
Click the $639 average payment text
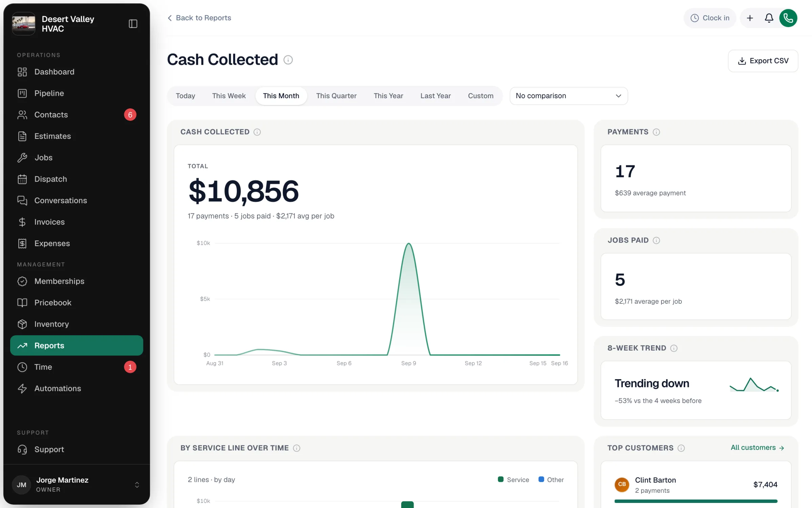point(650,193)
